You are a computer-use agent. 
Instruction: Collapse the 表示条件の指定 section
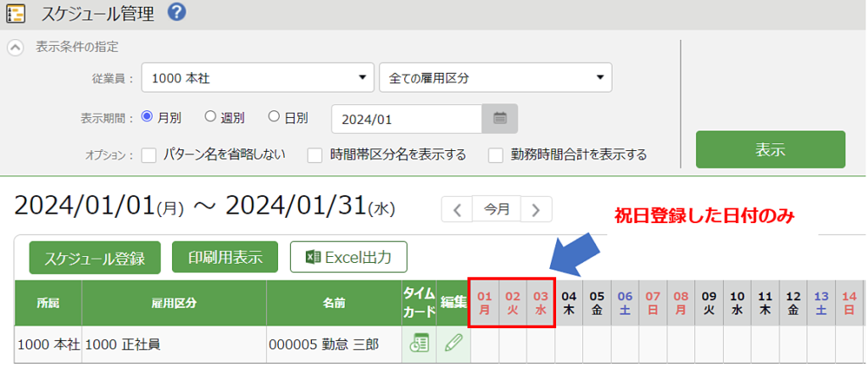pyautogui.click(x=15, y=47)
